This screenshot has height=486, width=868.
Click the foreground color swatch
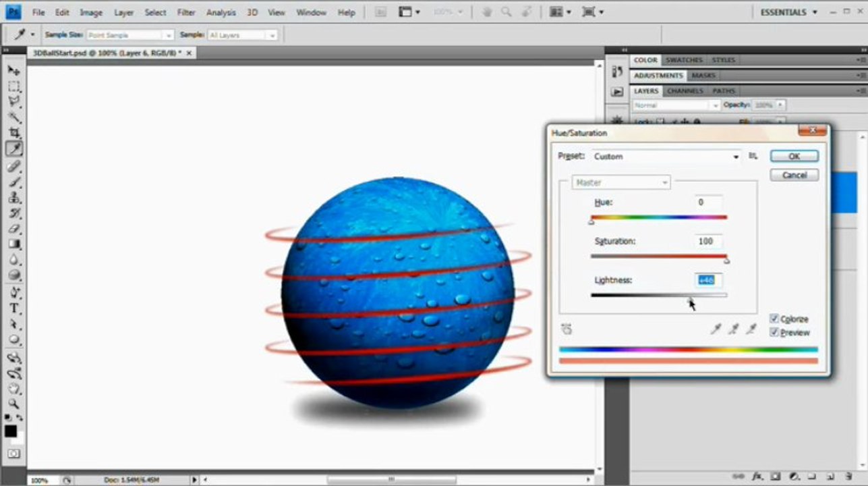[11, 431]
